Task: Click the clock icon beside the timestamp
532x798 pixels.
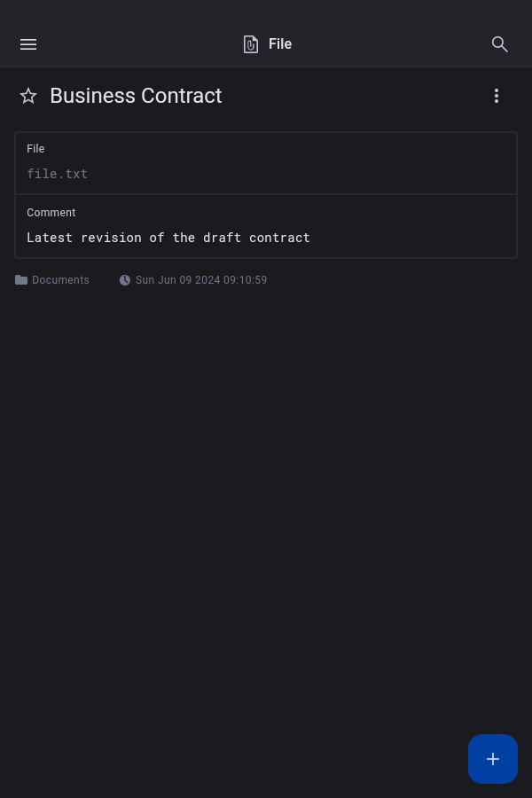Action: tap(125, 280)
